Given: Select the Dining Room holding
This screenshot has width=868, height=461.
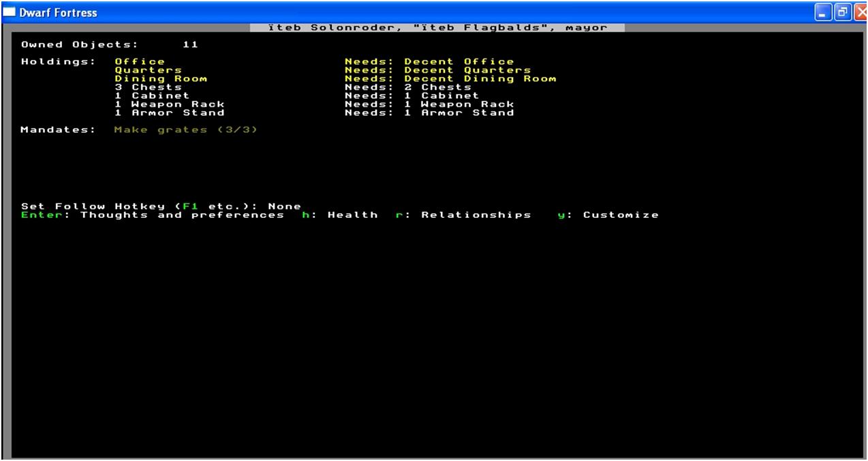Looking at the screenshot, I should tap(161, 79).
